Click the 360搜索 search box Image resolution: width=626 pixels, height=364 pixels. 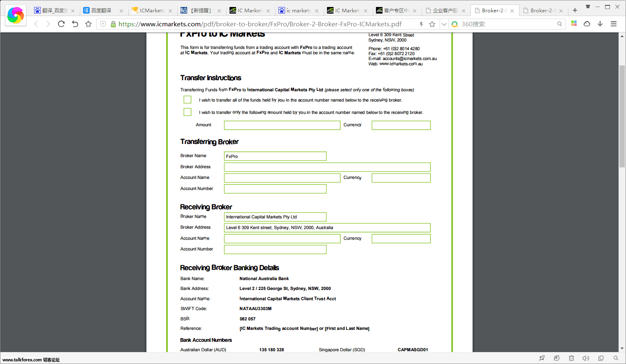point(507,24)
